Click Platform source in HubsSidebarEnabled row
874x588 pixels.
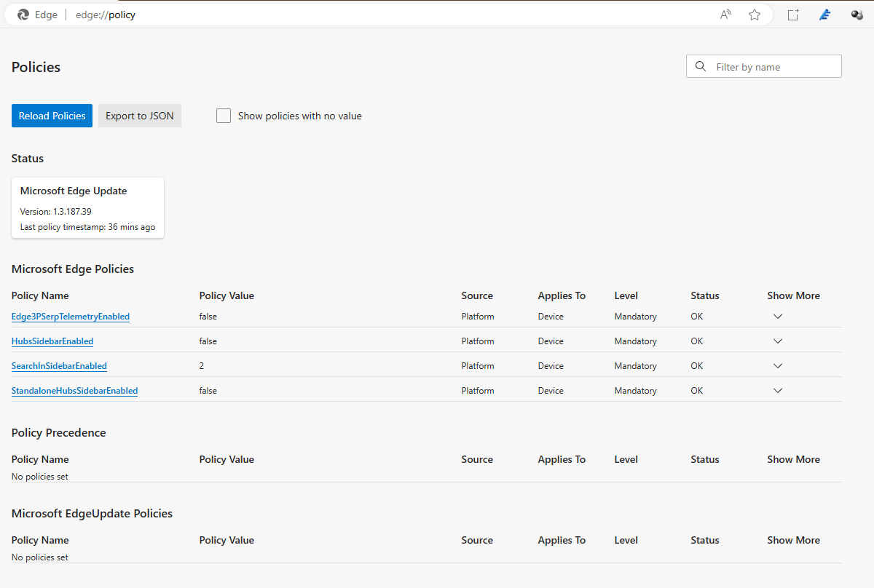(478, 341)
